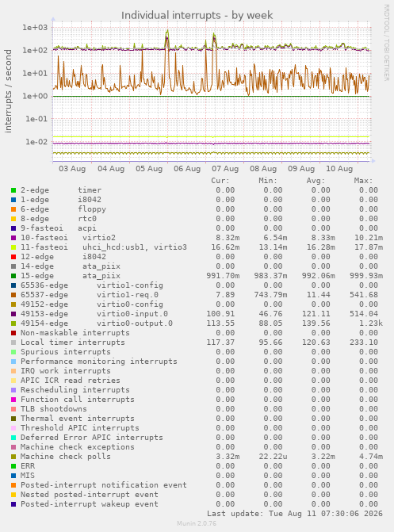
Task: Click the Munin 2.0.76 version text
Action: coord(197,523)
